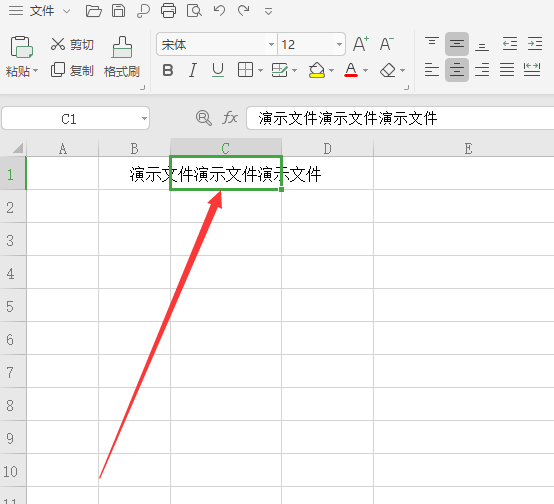Click the paste clipboard icon

(22, 47)
